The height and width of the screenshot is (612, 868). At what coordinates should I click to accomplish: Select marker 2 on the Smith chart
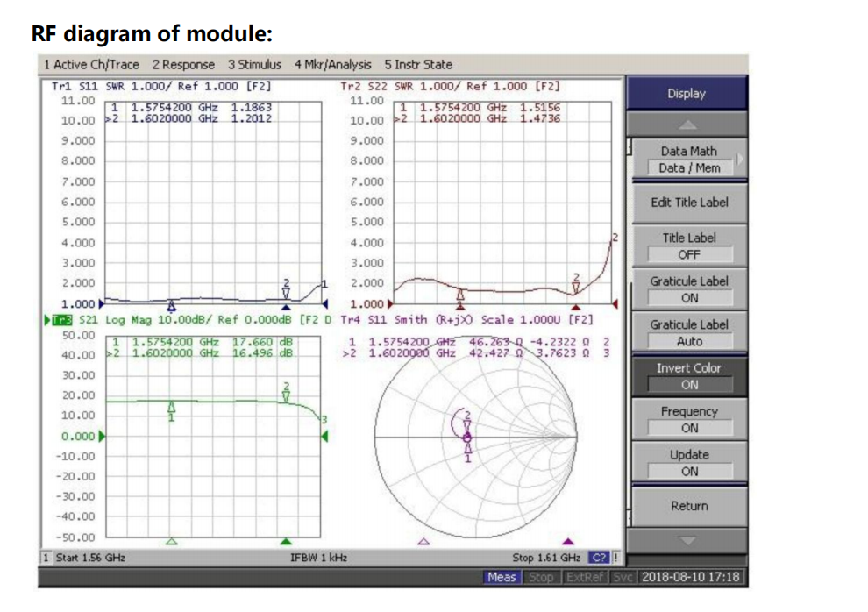467,421
